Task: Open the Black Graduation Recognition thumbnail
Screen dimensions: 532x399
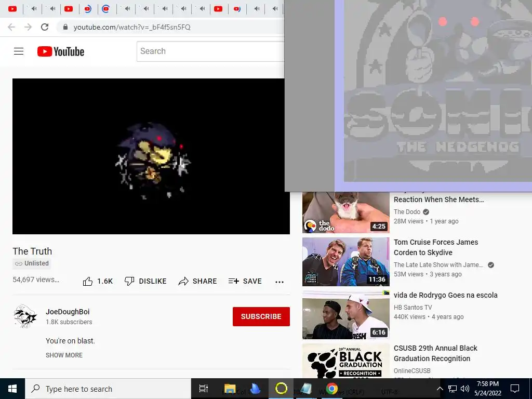Action: tap(345, 361)
